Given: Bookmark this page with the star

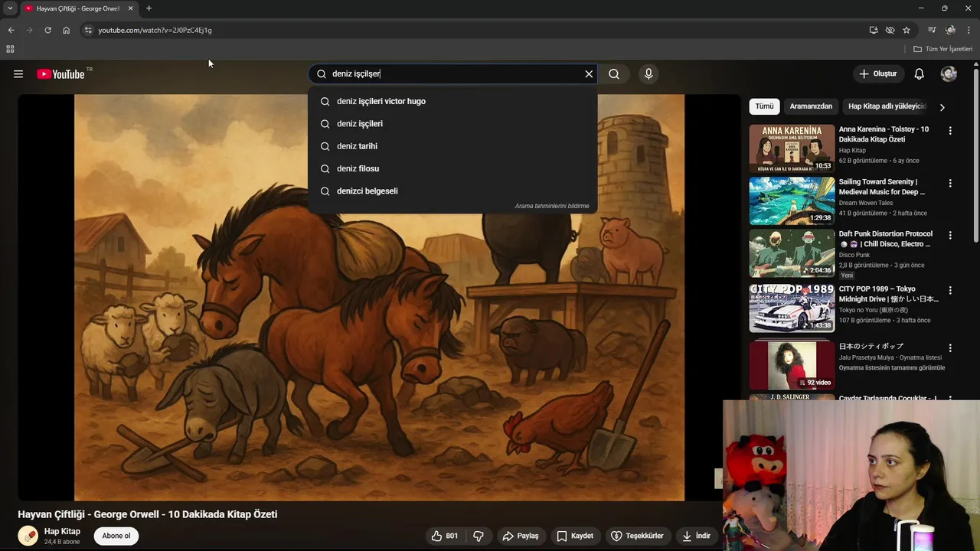Looking at the screenshot, I should coord(906,30).
